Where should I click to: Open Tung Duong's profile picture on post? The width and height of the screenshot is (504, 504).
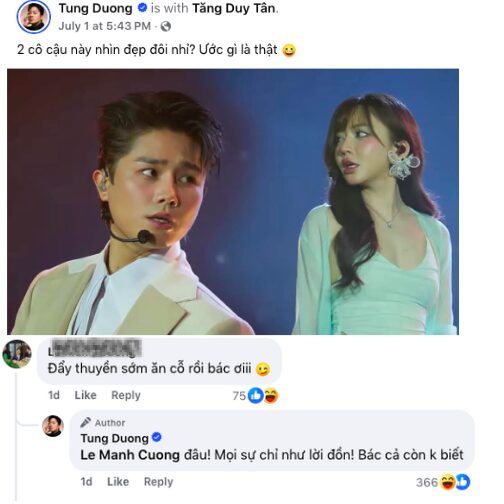(x=33, y=17)
